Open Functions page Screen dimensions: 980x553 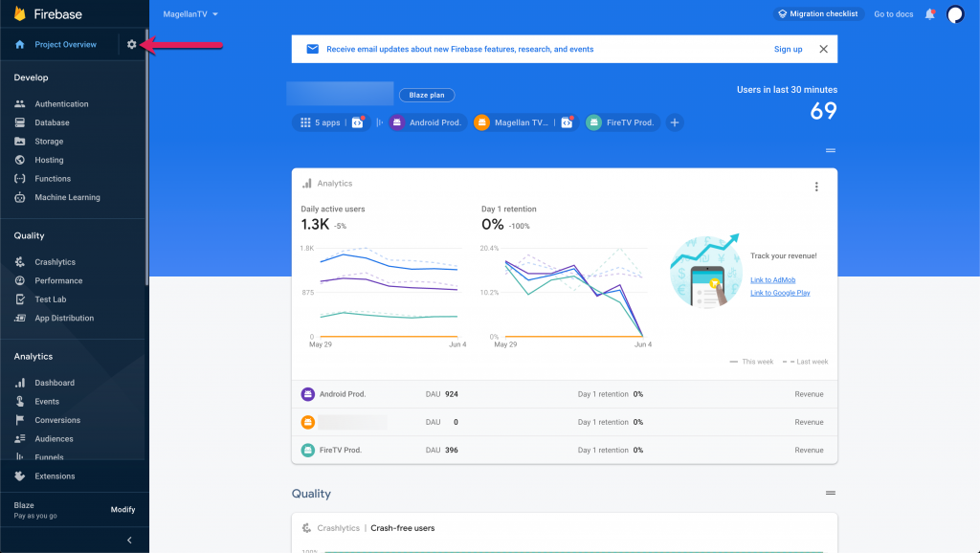pyautogui.click(x=53, y=179)
